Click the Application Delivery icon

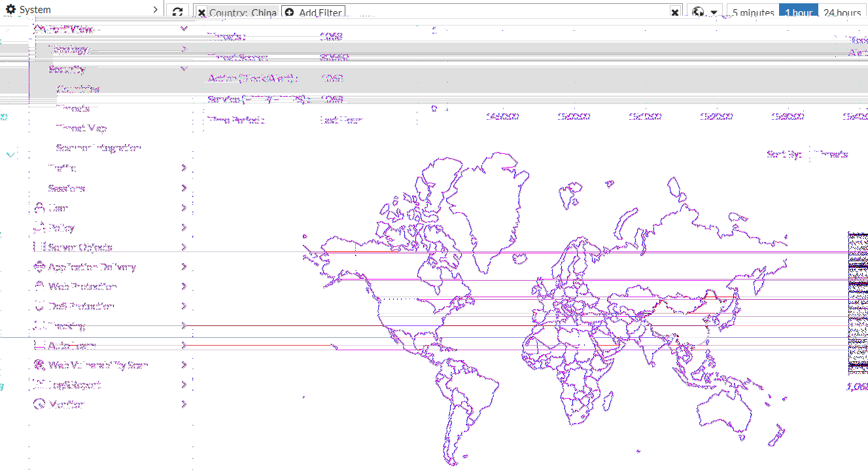coord(39,267)
